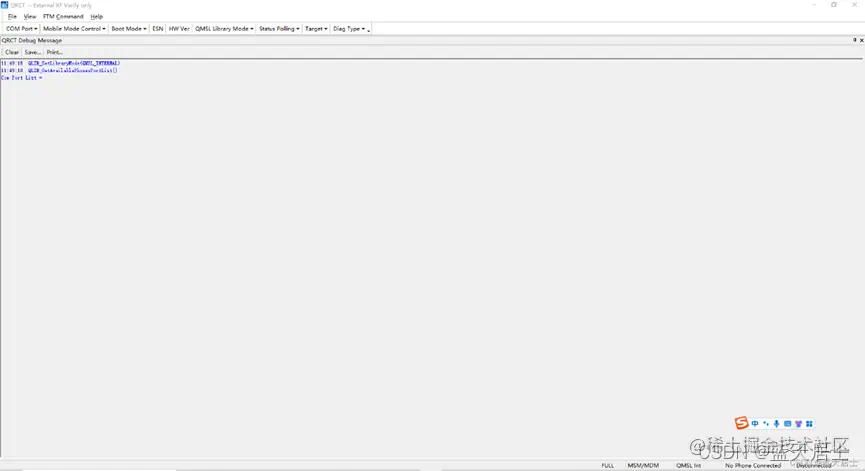Expand the COM Port dropdown
This screenshot has width=865, height=471.
coord(22,29)
